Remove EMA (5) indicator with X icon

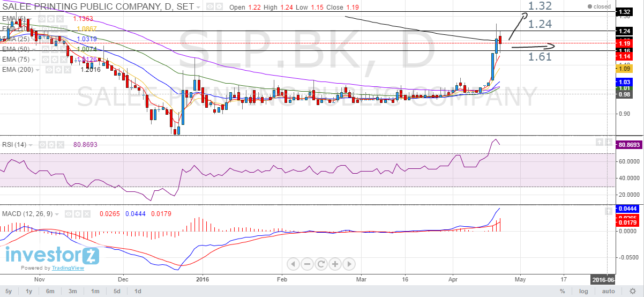(60, 19)
